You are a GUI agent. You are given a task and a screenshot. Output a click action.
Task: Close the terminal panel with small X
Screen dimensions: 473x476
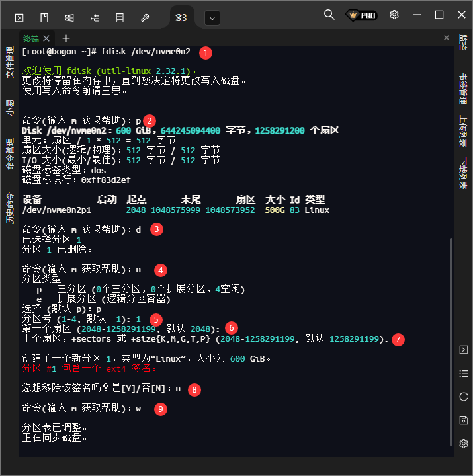click(x=447, y=38)
